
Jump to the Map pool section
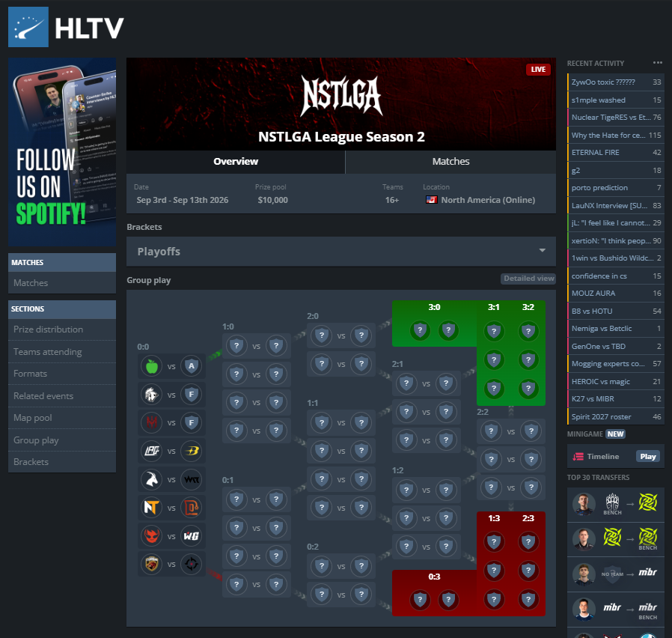click(x=61, y=418)
